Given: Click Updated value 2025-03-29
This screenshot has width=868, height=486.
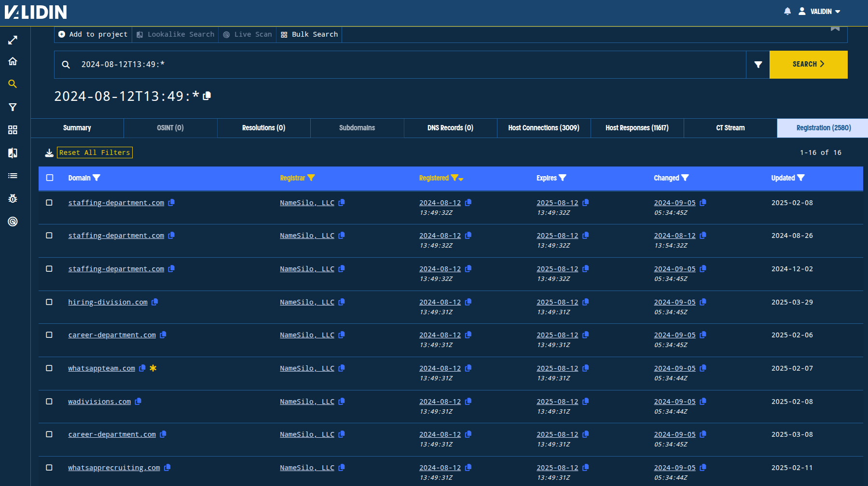Looking at the screenshot, I should coord(792,302).
